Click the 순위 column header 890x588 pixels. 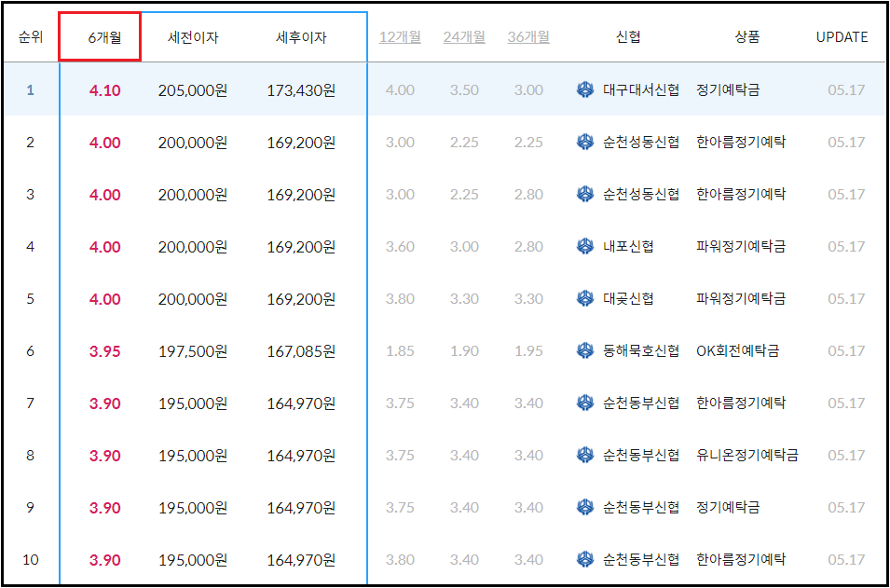click(x=31, y=37)
